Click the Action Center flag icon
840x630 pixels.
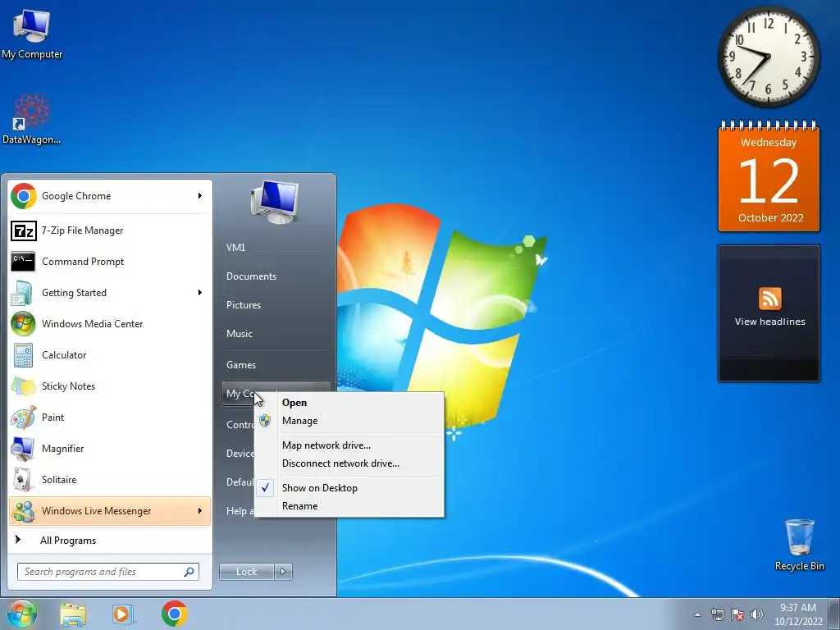[x=737, y=614]
